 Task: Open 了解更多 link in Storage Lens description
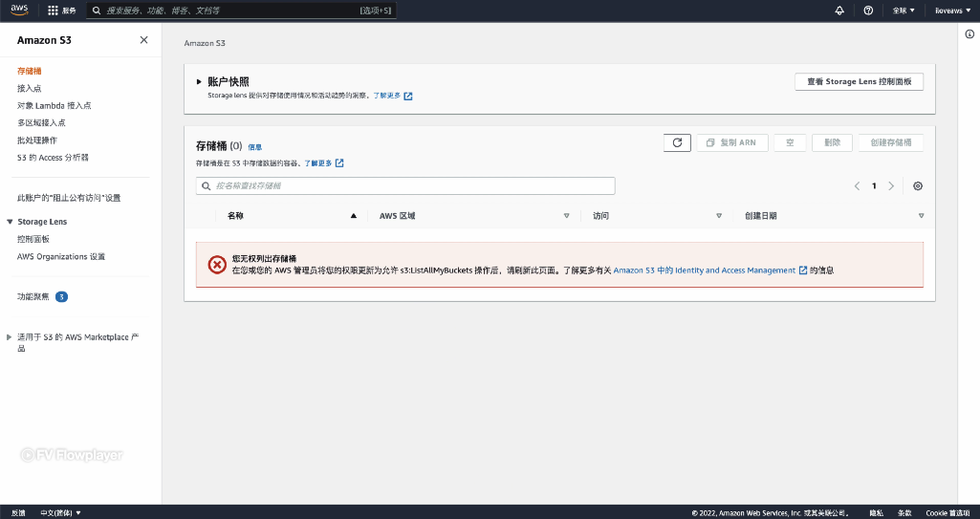[393, 97]
